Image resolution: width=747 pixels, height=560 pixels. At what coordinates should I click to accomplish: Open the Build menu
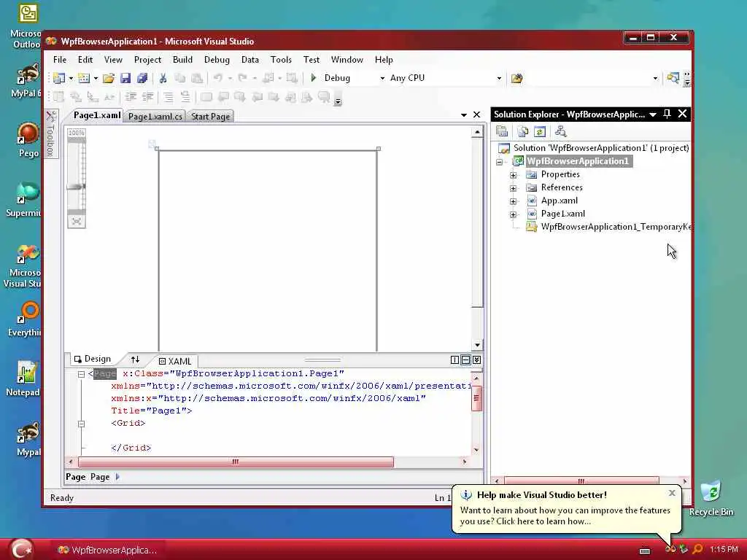click(182, 60)
